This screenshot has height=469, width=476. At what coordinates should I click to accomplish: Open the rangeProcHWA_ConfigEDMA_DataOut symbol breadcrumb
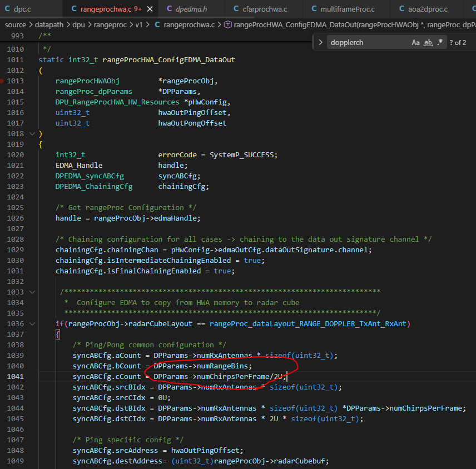350,25
